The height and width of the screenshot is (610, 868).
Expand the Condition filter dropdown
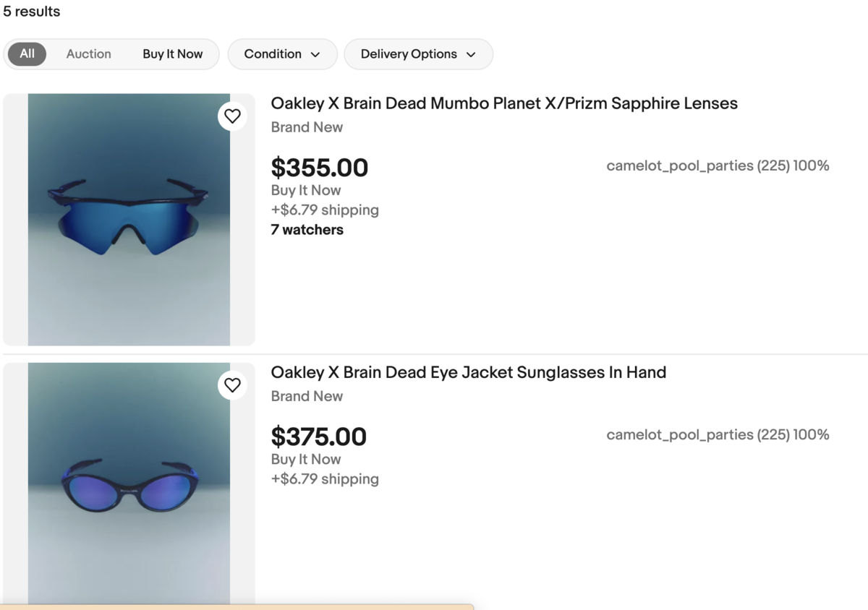[x=282, y=54]
